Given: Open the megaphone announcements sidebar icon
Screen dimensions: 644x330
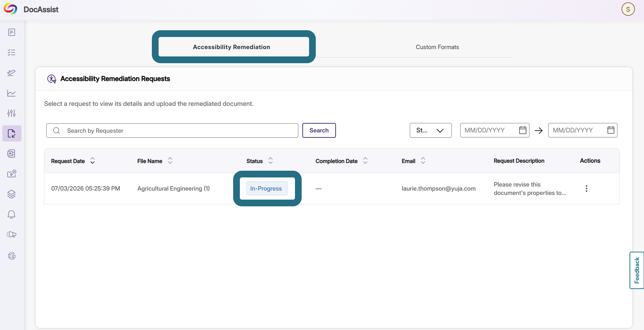Looking at the screenshot, I should click(x=12, y=235).
